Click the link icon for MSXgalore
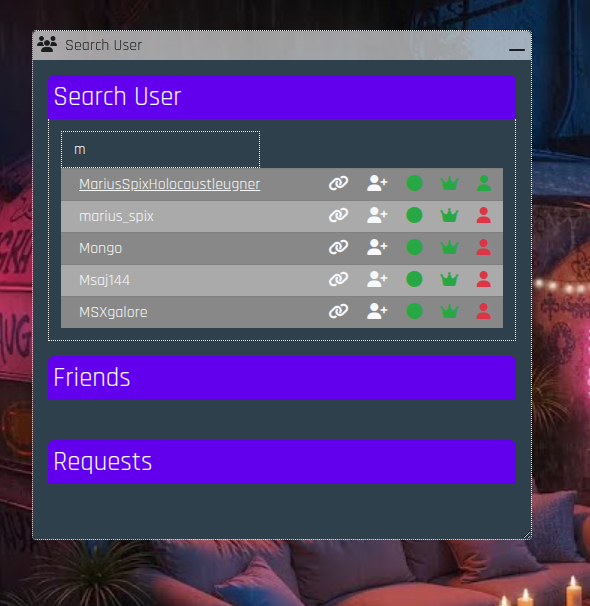The height and width of the screenshot is (606, 590). point(338,311)
